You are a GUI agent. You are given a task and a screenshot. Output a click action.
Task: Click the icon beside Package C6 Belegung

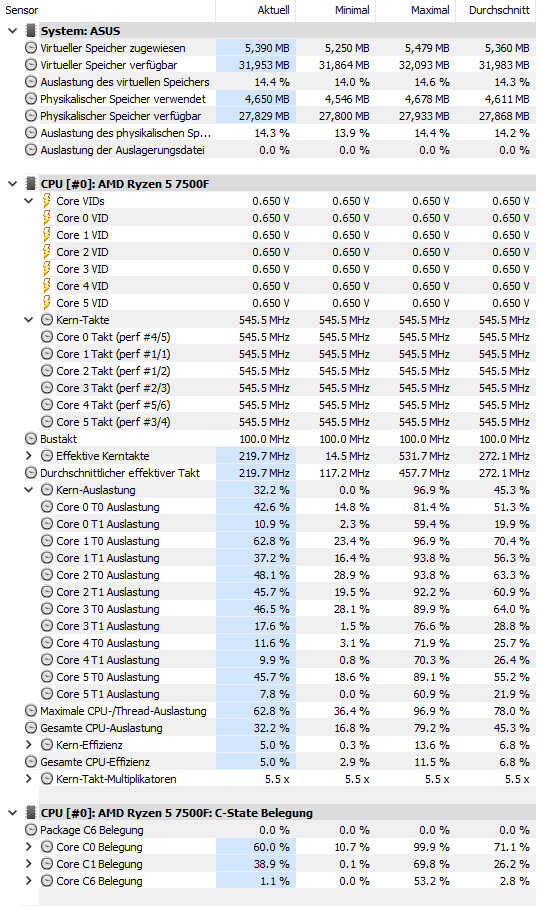click(x=31, y=830)
